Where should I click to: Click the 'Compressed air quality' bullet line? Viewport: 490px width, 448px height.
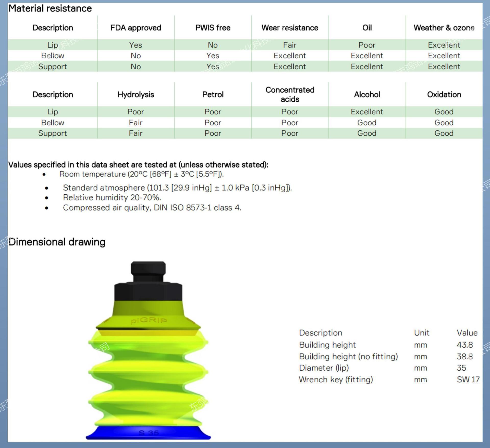click(152, 208)
